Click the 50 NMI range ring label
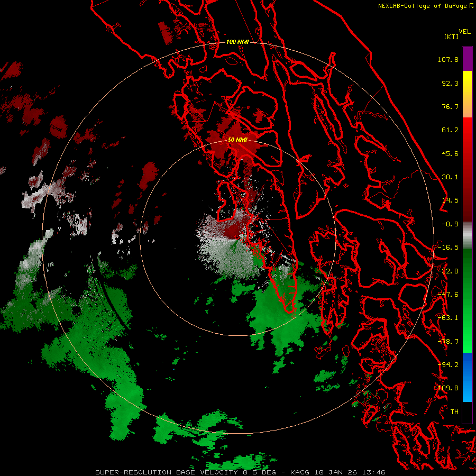476x476 pixels. click(x=237, y=140)
